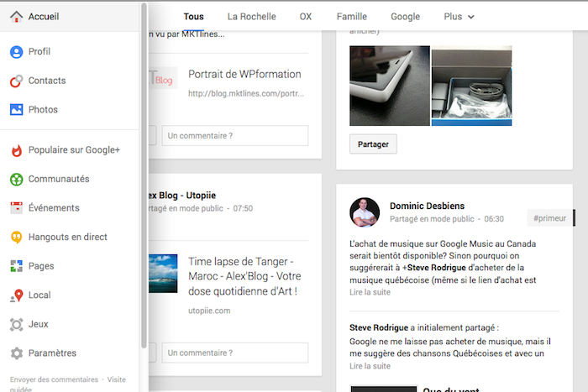This screenshot has height=392, width=588.
Task: Open Steve Rodrigue original poster name
Action: click(379, 327)
